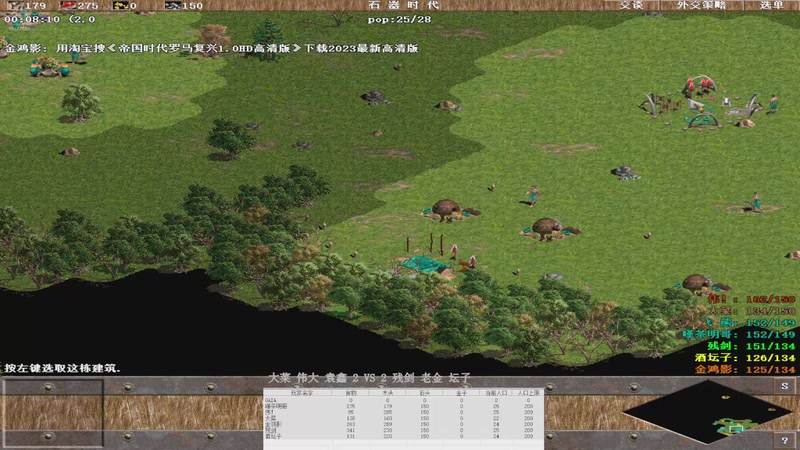Click score entry 酒坛子 126/134
Screen dimensions: 800x450
click(745, 358)
